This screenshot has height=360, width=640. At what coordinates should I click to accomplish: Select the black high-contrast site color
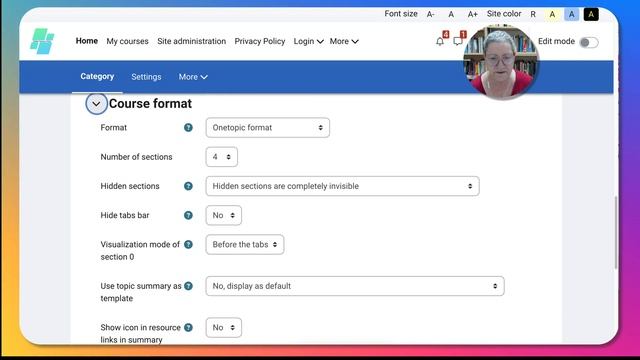(591, 14)
